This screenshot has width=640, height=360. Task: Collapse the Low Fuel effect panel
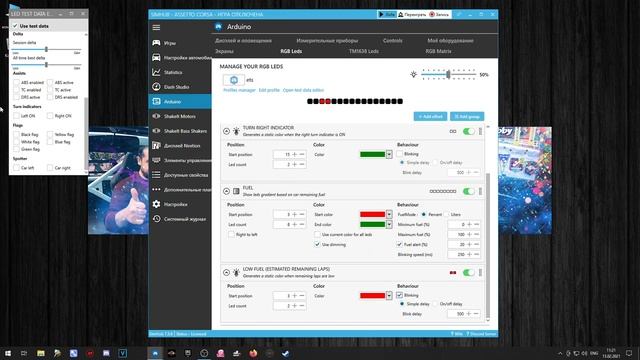point(227,272)
